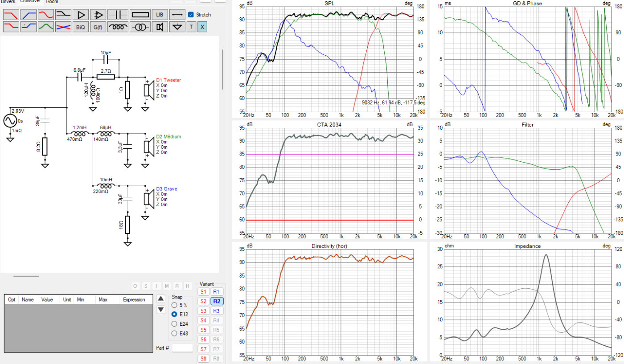The width and height of the screenshot is (624, 364).
Task: Open the Drivers tab
Action: (x=8, y=2)
